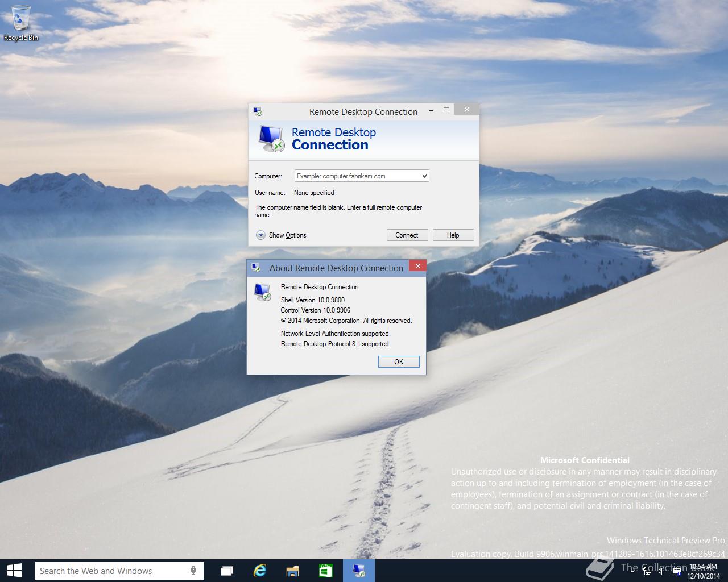Show hidden system tray icons
Viewport: 728px width, 582px height.
point(632,571)
